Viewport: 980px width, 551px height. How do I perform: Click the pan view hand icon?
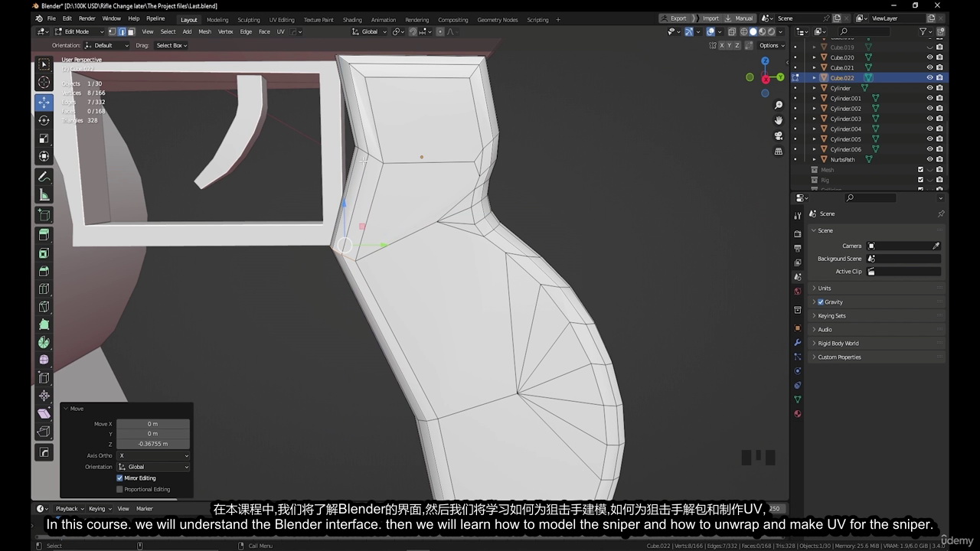coord(779,120)
